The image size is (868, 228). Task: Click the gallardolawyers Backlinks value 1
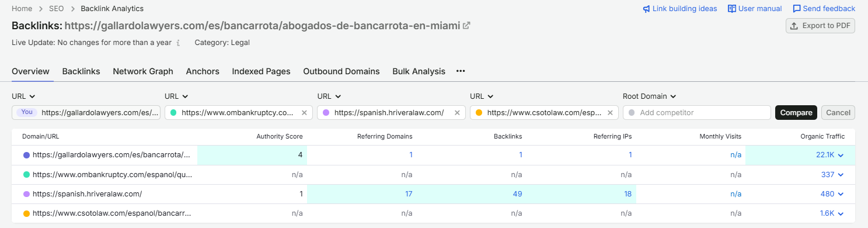[x=520, y=155]
